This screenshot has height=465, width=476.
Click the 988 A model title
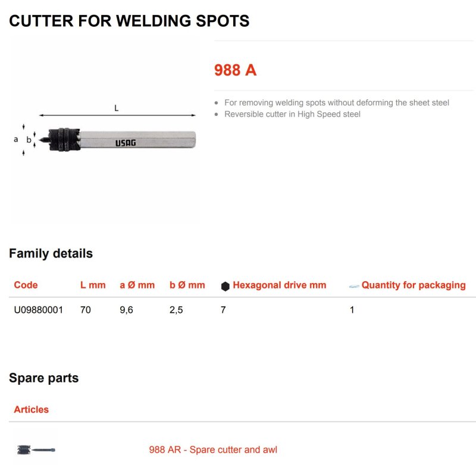(235, 70)
